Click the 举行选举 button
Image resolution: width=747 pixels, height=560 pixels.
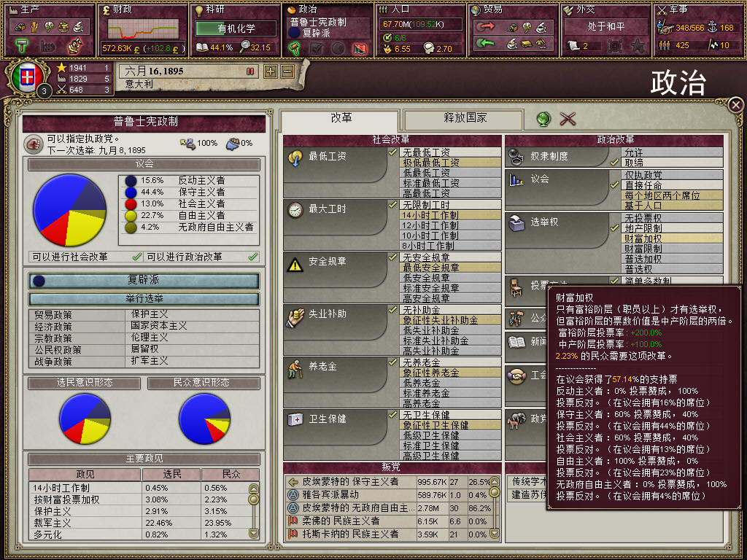coord(144,298)
